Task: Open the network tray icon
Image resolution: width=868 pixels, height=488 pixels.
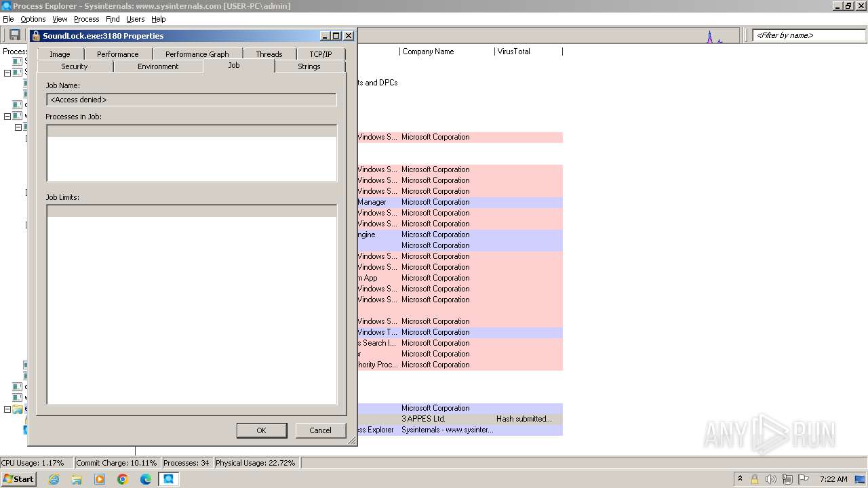Action: tap(787, 479)
